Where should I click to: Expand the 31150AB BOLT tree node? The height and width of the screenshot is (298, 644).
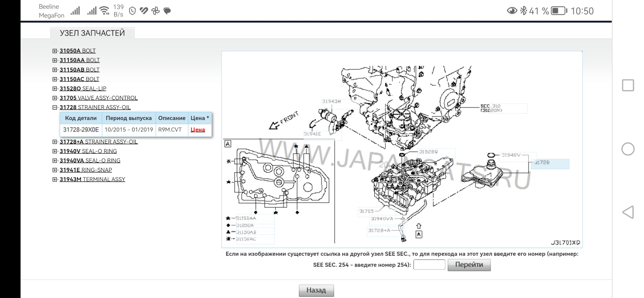click(55, 70)
